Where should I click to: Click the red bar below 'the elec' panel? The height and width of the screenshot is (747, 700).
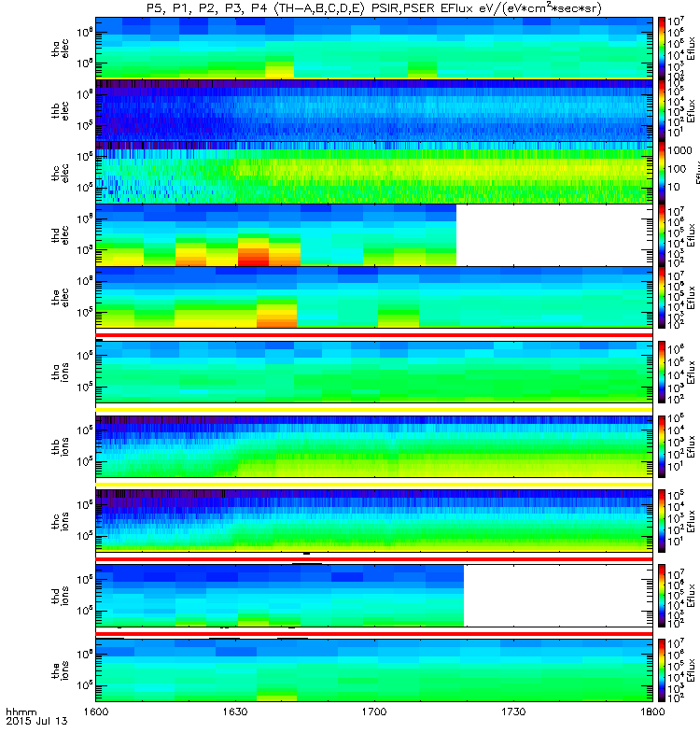tap(374, 335)
